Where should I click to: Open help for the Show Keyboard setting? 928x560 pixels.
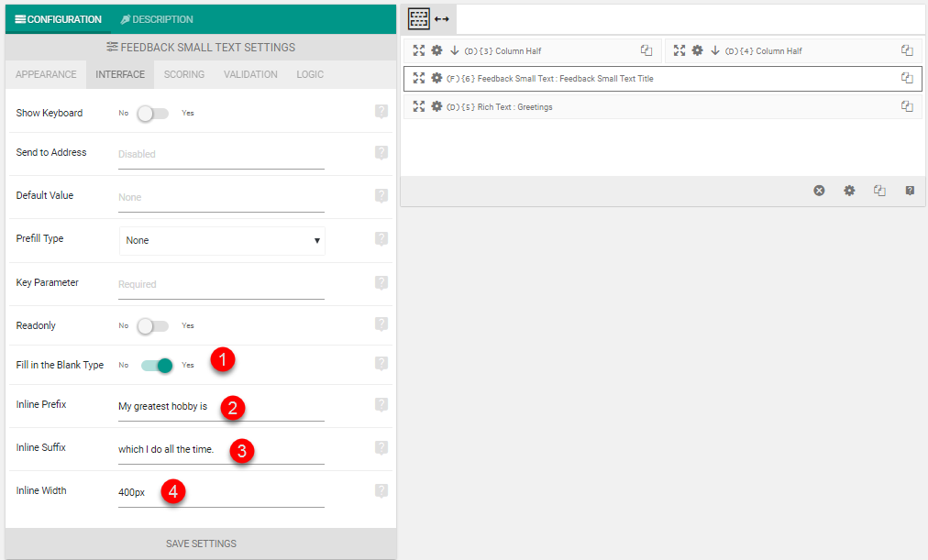[x=381, y=112]
